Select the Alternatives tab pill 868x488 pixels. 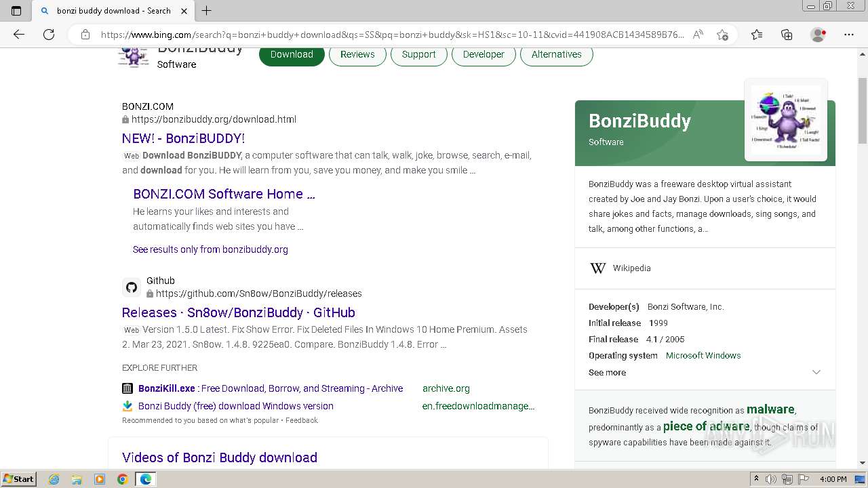[556, 54]
